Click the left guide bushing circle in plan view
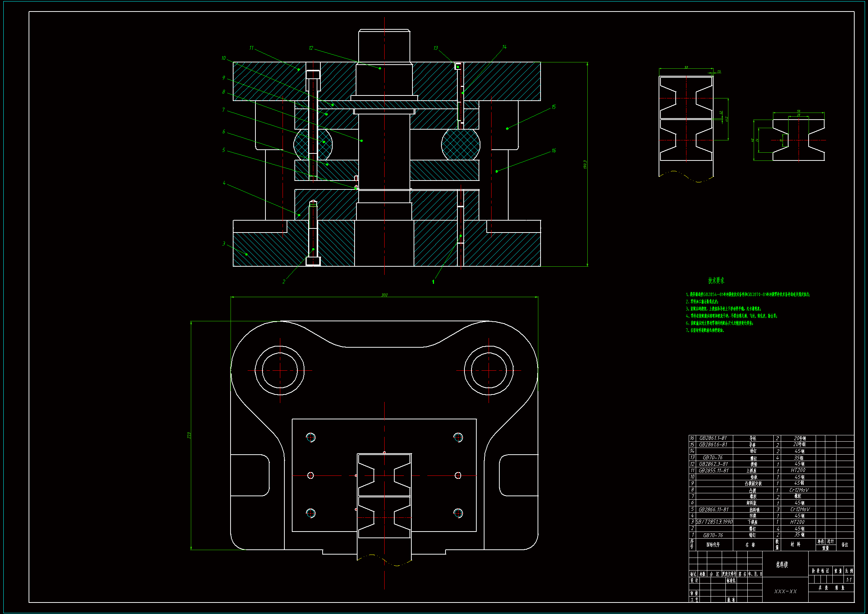 point(280,370)
